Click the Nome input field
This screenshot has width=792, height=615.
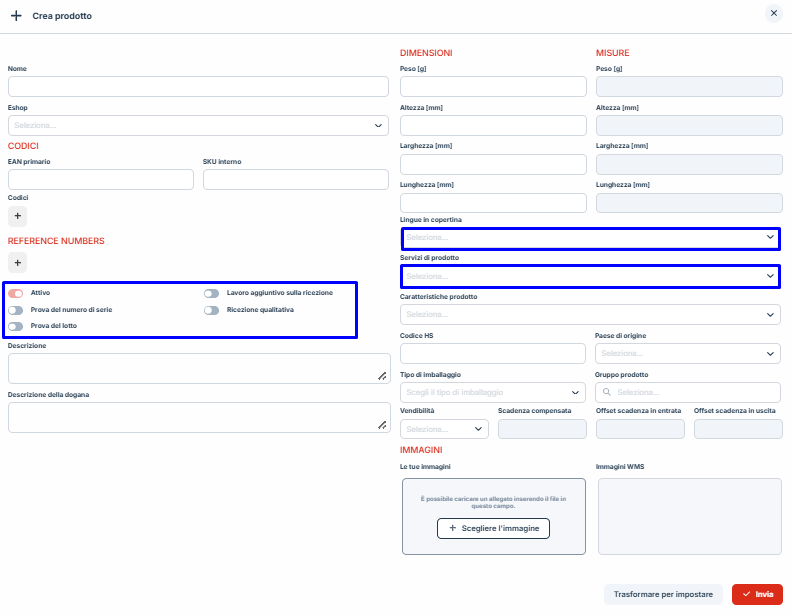pyautogui.click(x=198, y=87)
